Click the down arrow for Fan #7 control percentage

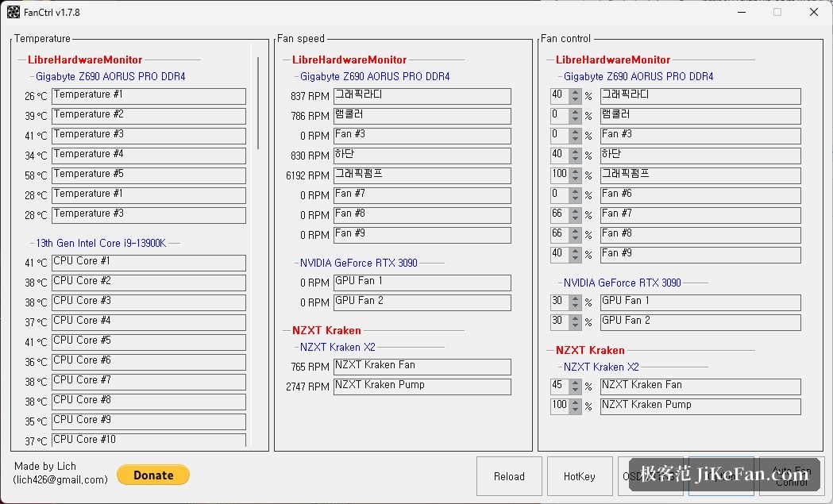576,219
